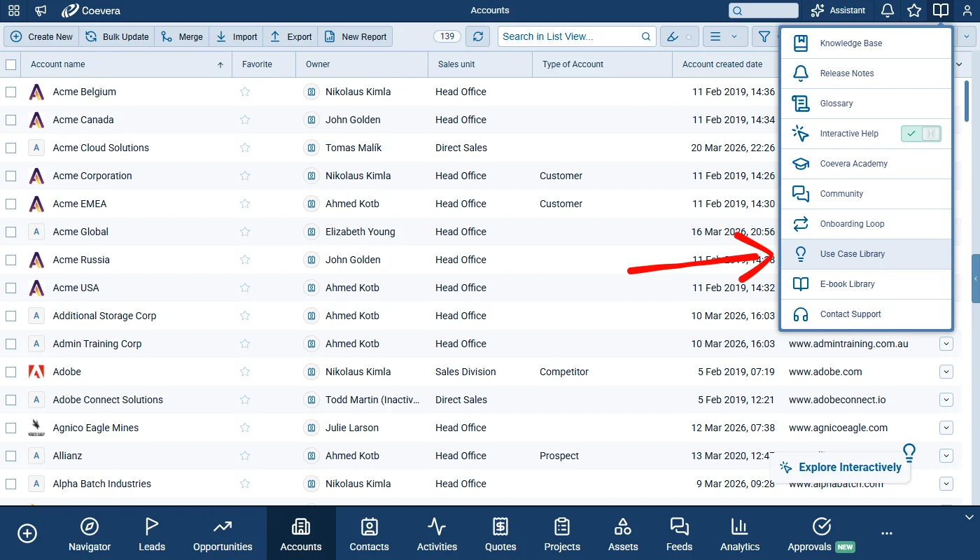Image resolution: width=980 pixels, height=560 pixels.
Task: Select the Adobe row checkbox
Action: [x=10, y=372]
